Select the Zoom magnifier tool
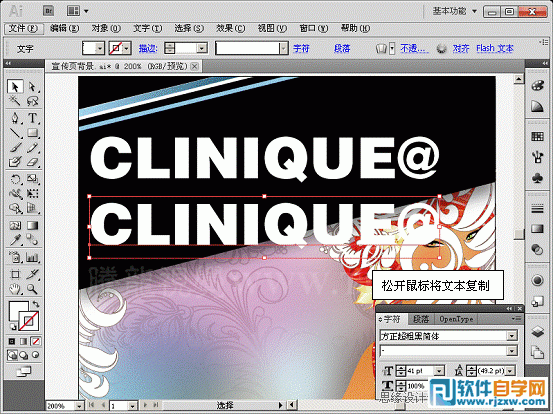 [32, 289]
